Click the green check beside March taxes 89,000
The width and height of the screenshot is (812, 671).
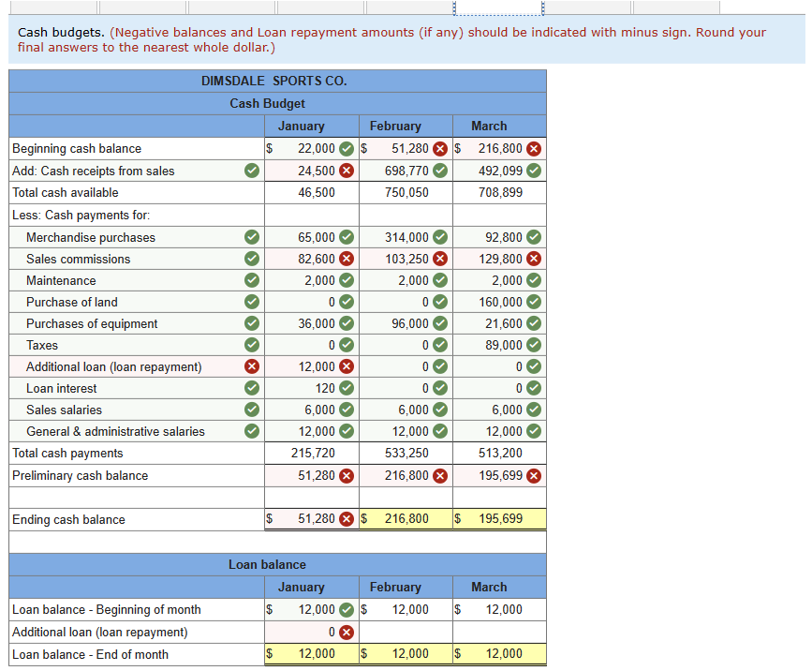534,345
